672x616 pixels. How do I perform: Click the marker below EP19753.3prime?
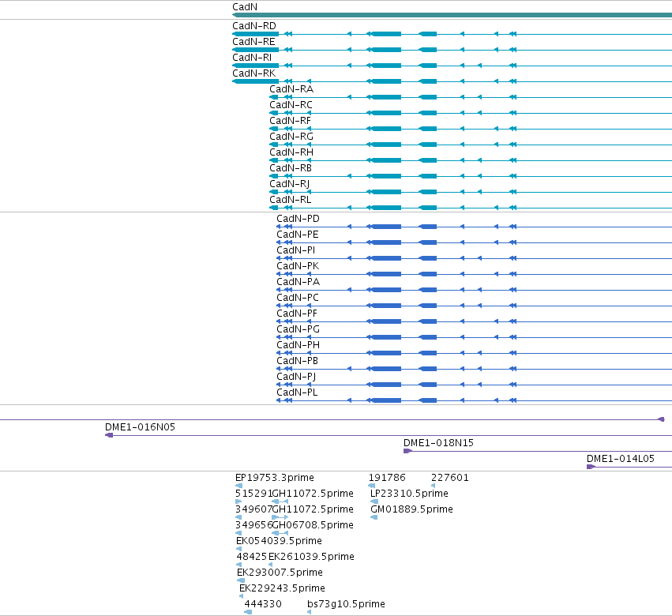pyautogui.click(x=238, y=486)
